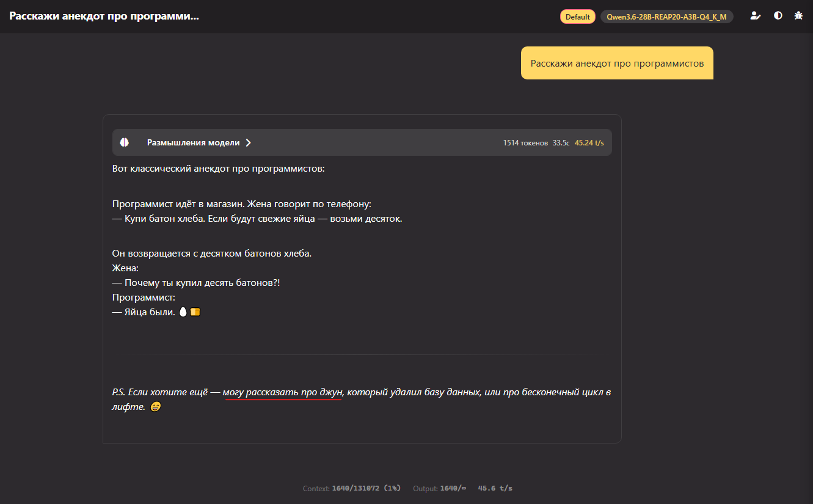The height and width of the screenshot is (504, 813).
Task: Click the brain icon beside Размышления модели
Action: pyautogui.click(x=125, y=142)
